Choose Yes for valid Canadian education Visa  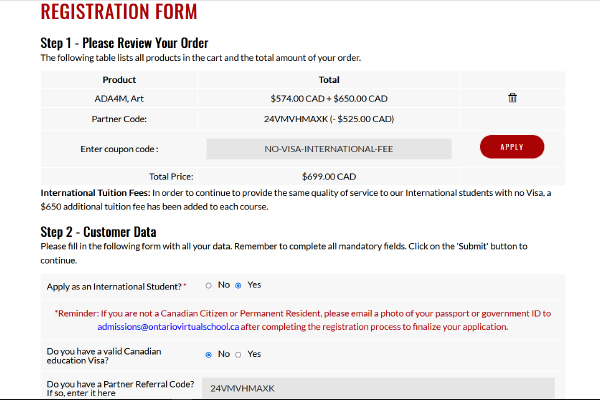(238, 355)
